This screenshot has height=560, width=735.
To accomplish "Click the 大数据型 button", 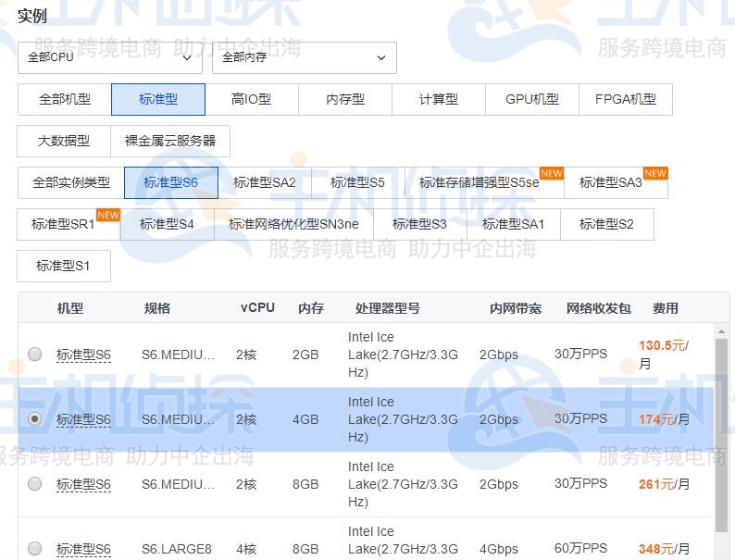I will pyautogui.click(x=63, y=141).
